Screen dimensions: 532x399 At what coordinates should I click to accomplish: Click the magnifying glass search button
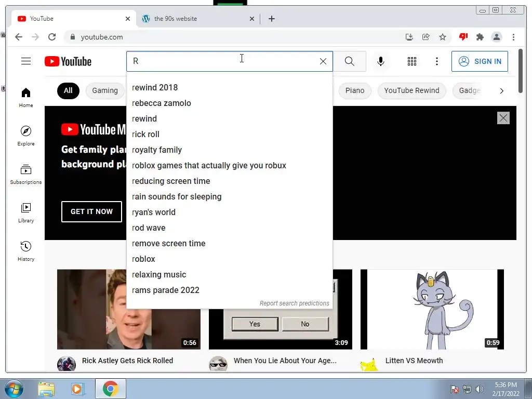tap(350, 61)
